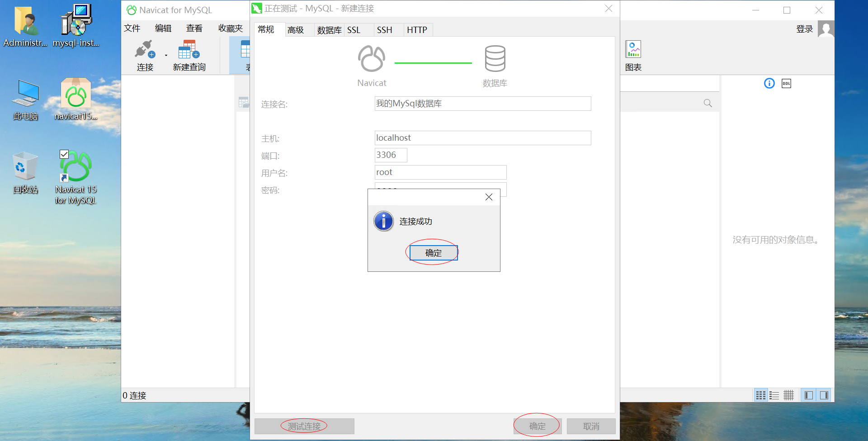Screen dimensions: 868x441
Task: Click the "0 连接" status bar text
Action: point(134,396)
